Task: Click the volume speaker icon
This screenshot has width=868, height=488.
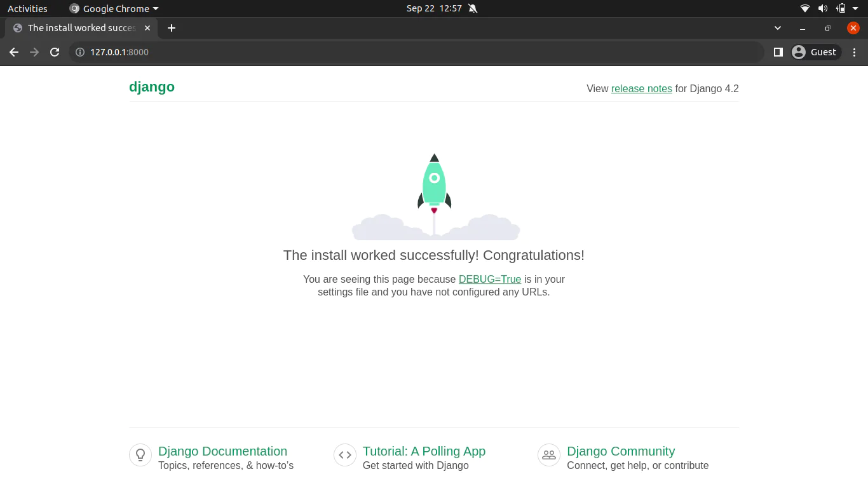Action: (x=823, y=9)
